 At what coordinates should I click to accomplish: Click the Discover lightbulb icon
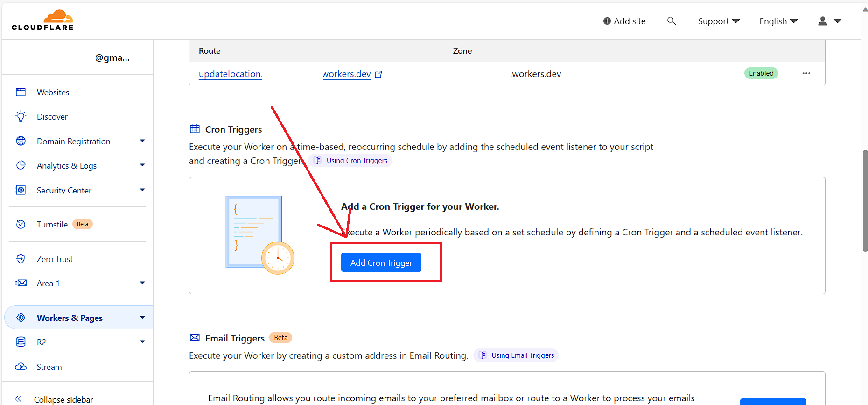21,116
